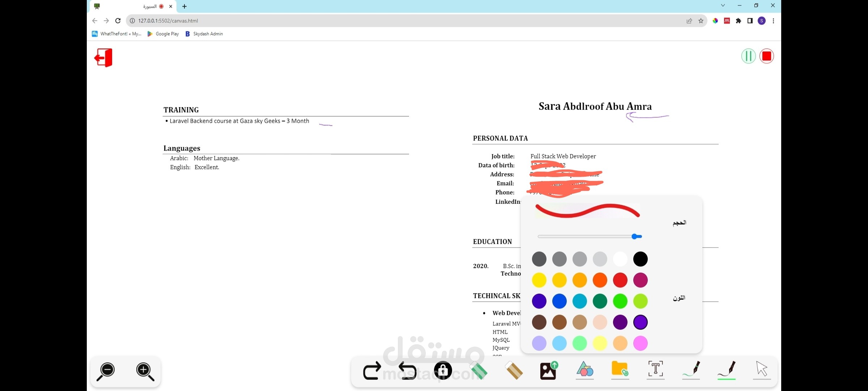Click the undo arrow
This screenshot has width=868, height=391.
[408, 371]
